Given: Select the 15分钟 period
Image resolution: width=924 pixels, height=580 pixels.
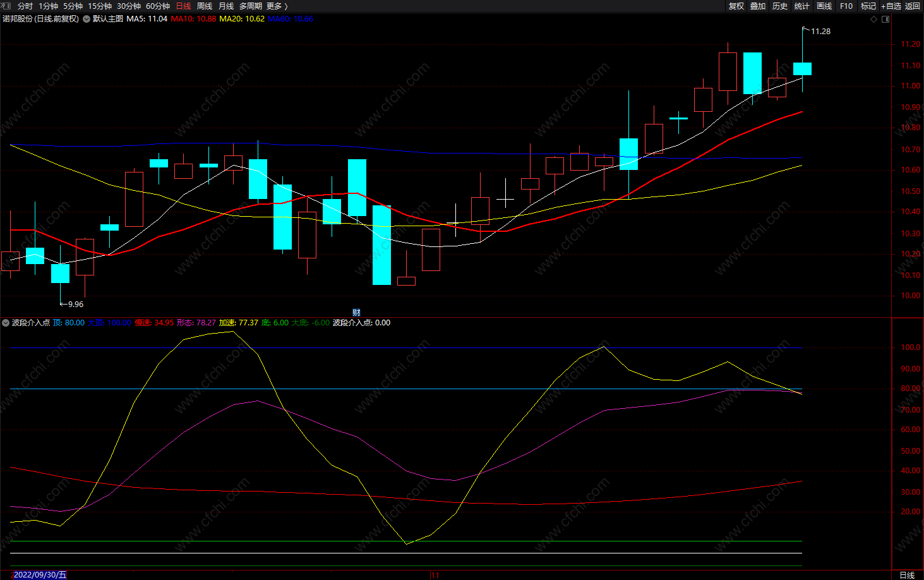Looking at the screenshot, I should click(x=100, y=6).
